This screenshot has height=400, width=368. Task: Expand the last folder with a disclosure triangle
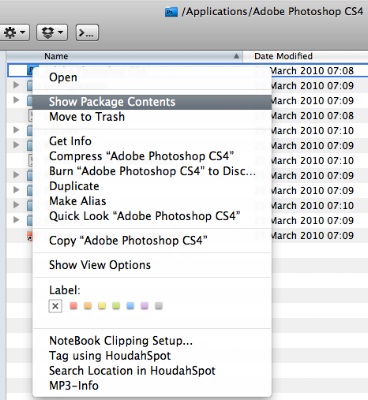click(x=16, y=220)
